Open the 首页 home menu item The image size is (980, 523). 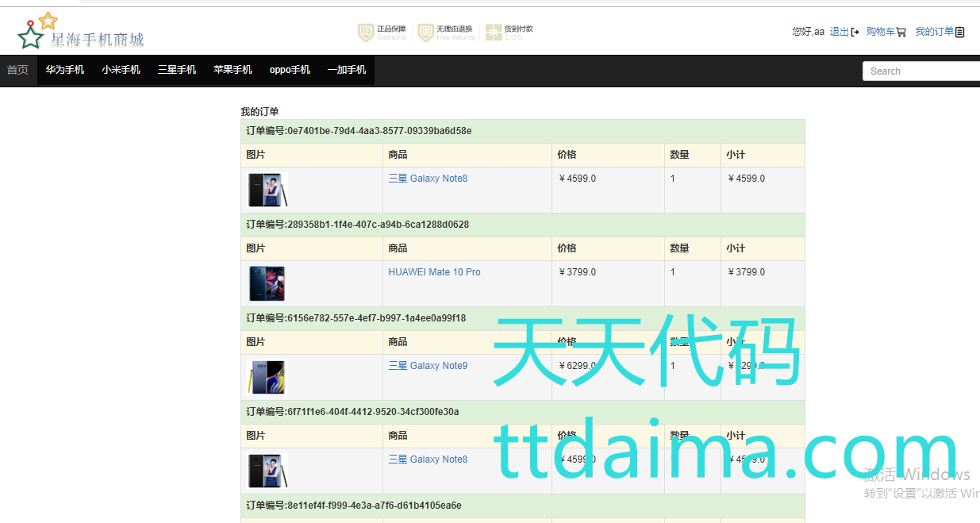[17, 70]
